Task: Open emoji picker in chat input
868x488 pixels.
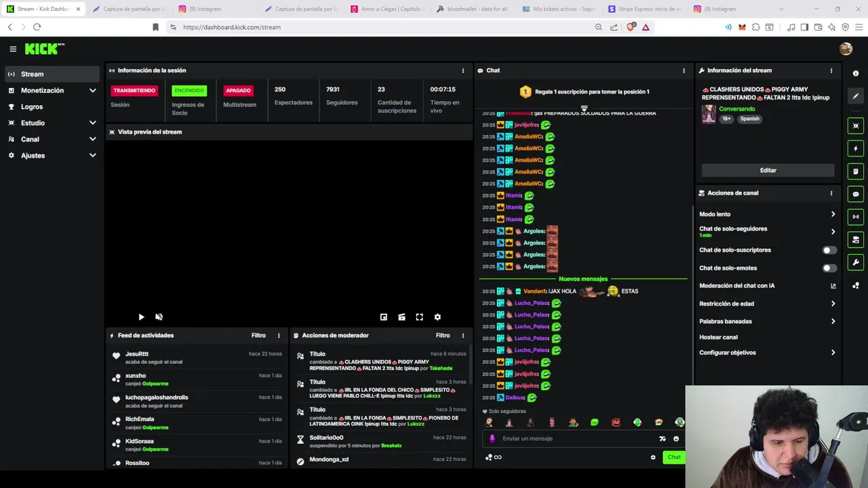Action: click(x=676, y=439)
